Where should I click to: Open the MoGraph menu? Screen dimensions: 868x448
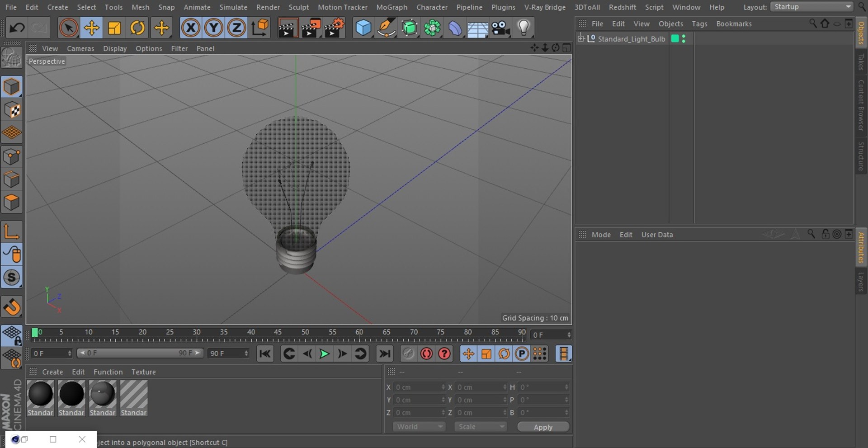click(392, 7)
